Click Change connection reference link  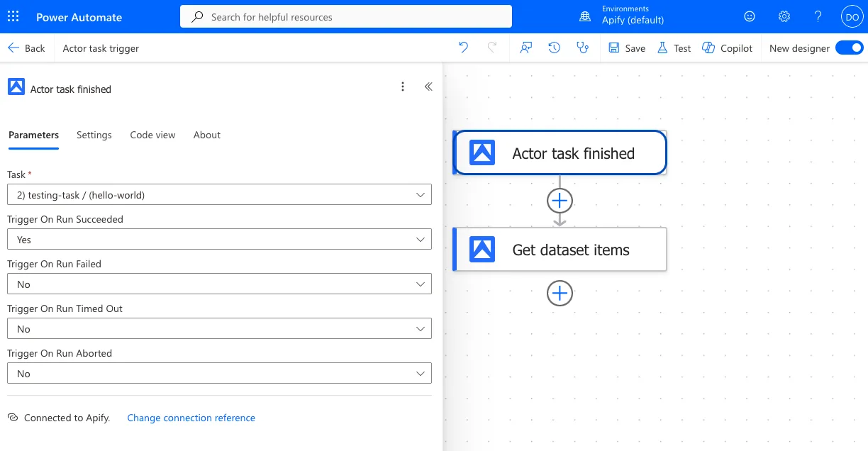191,418
